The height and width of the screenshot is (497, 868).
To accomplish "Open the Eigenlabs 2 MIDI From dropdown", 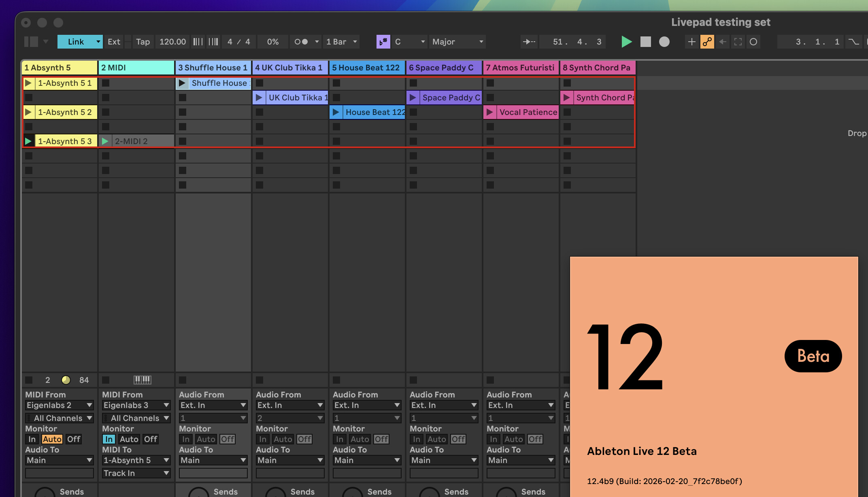I will pos(59,405).
